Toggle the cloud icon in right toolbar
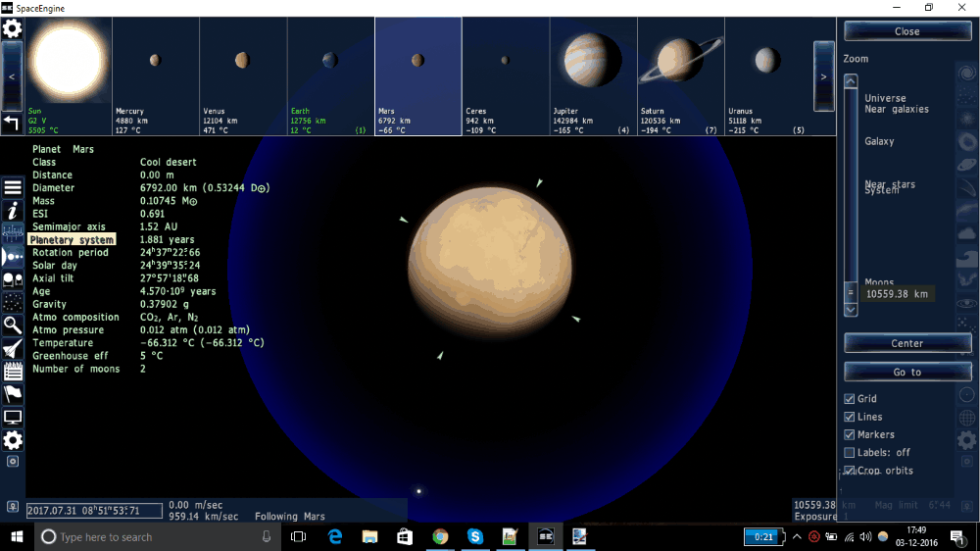Image resolution: width=980 pixels, height=551 pixels. click(967, 234)
